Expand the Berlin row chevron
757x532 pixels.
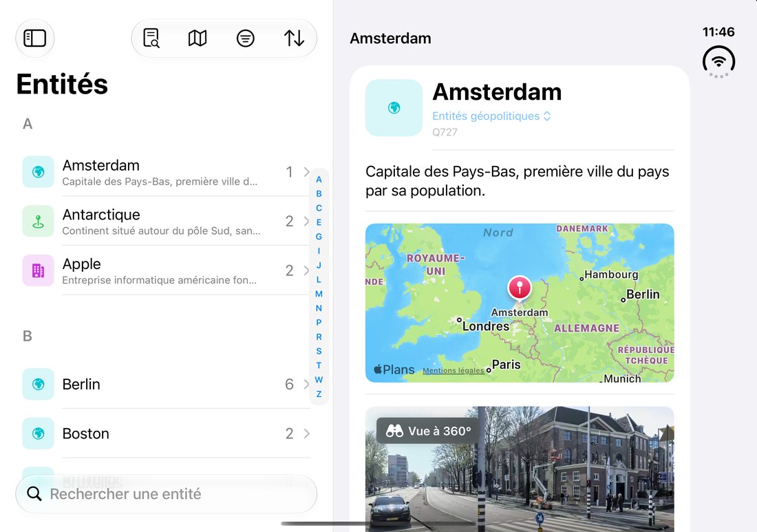306,384
